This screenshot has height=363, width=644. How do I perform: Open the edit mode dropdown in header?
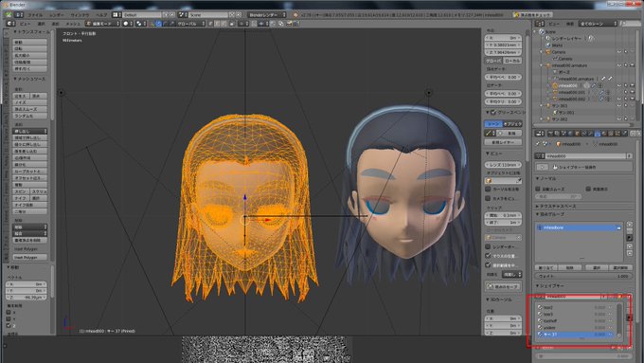(x=102, y=24)
